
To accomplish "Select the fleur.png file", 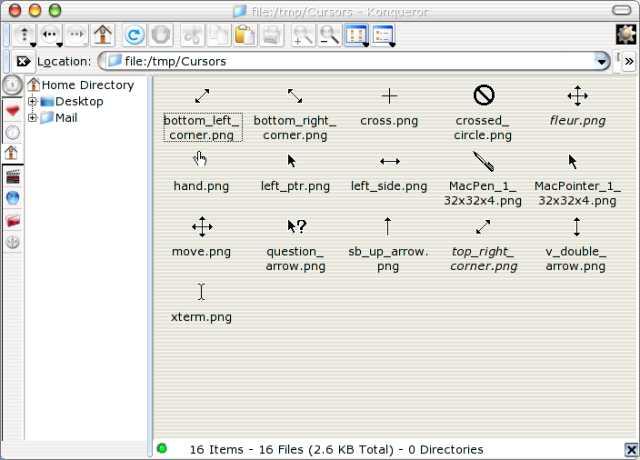I will coord(578,107).
